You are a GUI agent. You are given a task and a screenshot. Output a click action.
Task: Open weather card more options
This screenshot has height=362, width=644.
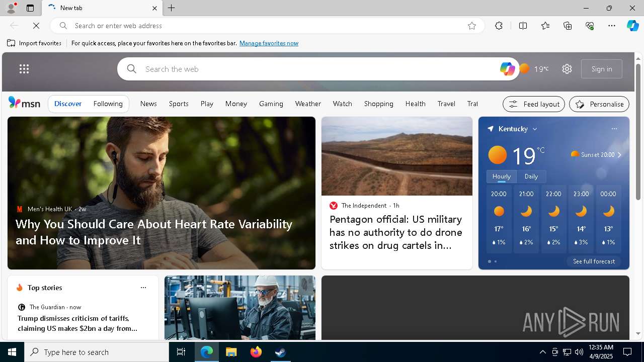tap(614, 129)
